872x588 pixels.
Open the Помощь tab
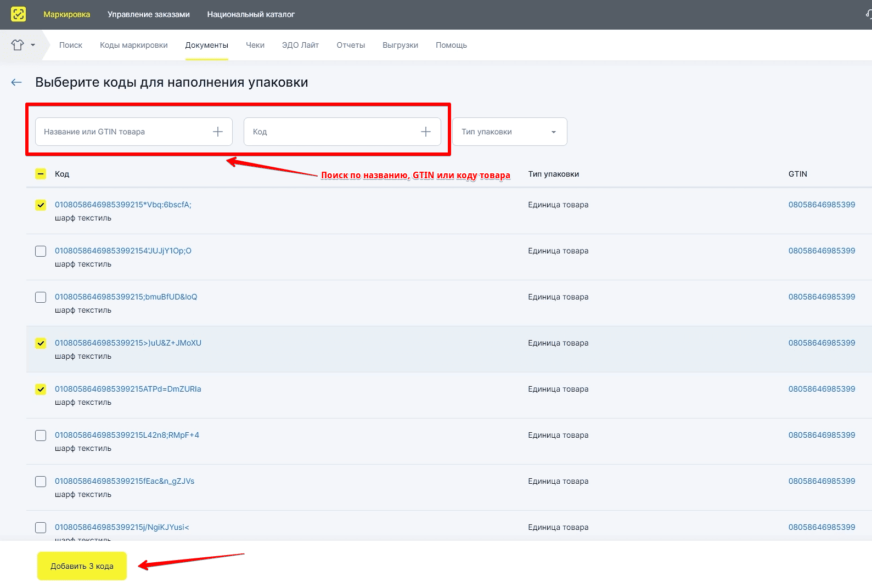click(452, 45)
